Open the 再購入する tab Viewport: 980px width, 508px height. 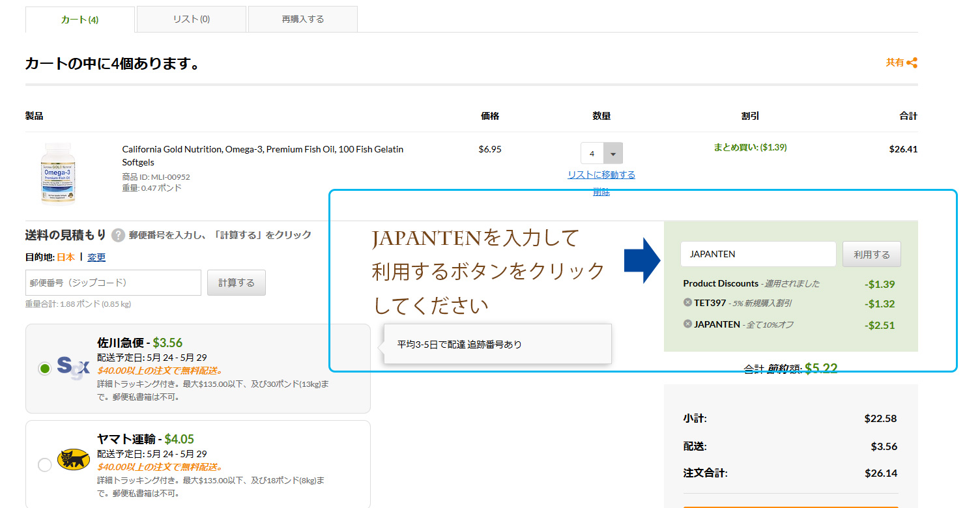click(x=303, y=19)
